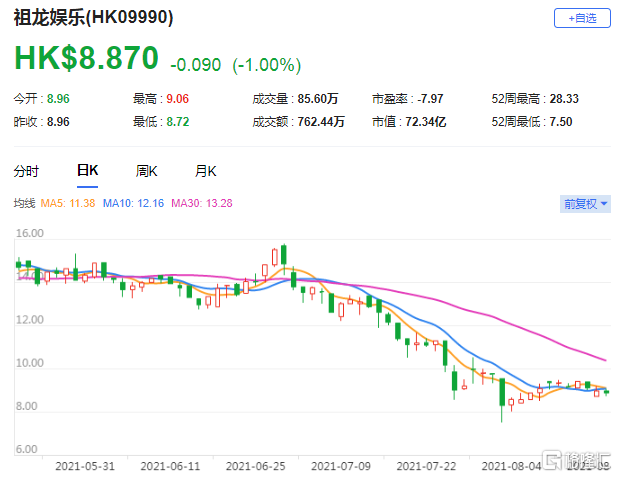This screenshot has height=477, width=617.
Task: Click the price change -0.090
Action: (196, 65)
